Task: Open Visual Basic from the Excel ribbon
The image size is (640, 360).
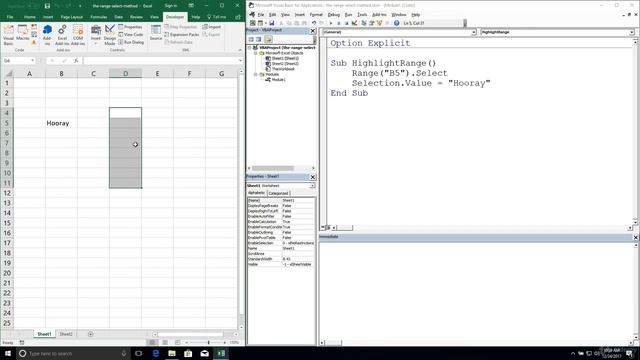Action: tap(8, 35)
